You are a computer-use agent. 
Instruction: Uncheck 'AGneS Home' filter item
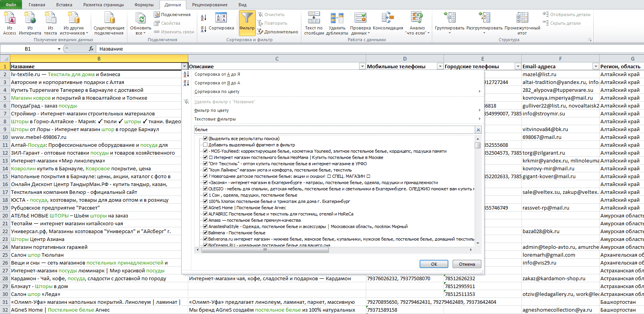[x=205, y=208]
